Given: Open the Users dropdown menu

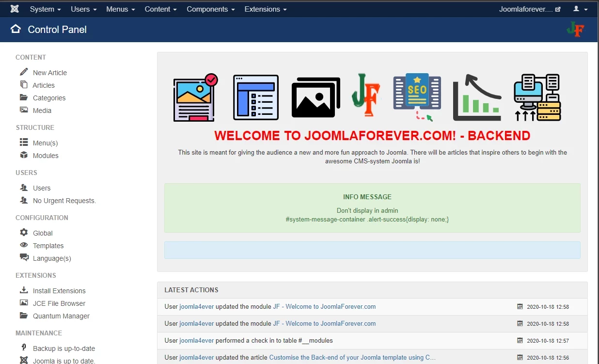Looking at the screenshot, I should 84,9.
